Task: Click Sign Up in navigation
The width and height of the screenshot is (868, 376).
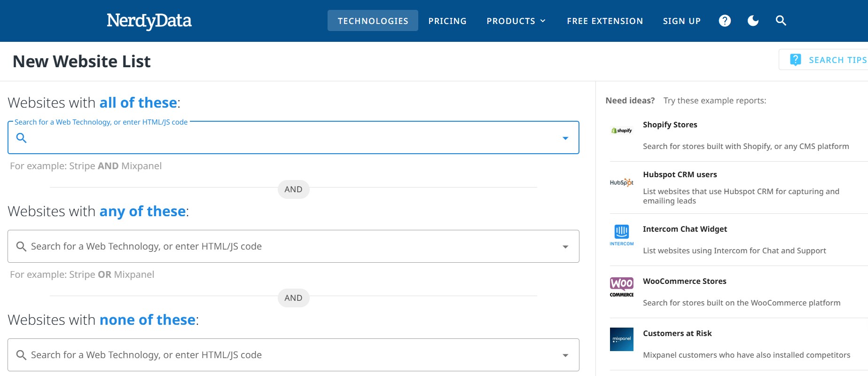Action: (x=681, y=21)
